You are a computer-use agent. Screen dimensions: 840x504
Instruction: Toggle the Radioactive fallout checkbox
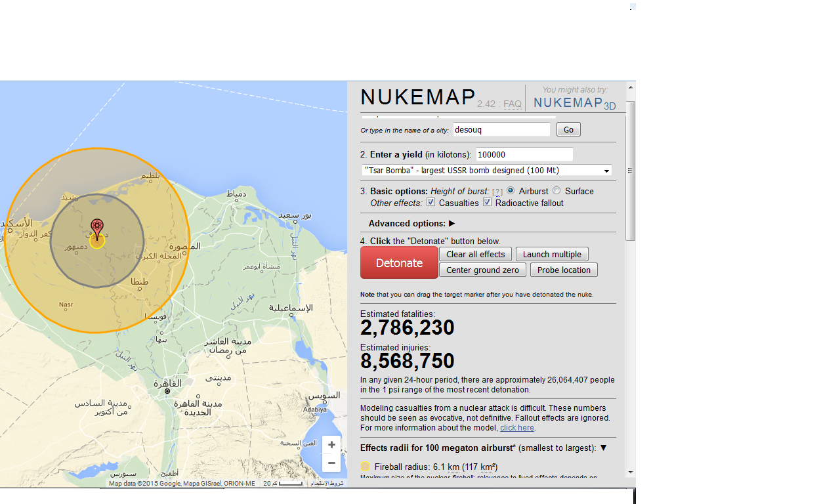(x=488, y=203)
